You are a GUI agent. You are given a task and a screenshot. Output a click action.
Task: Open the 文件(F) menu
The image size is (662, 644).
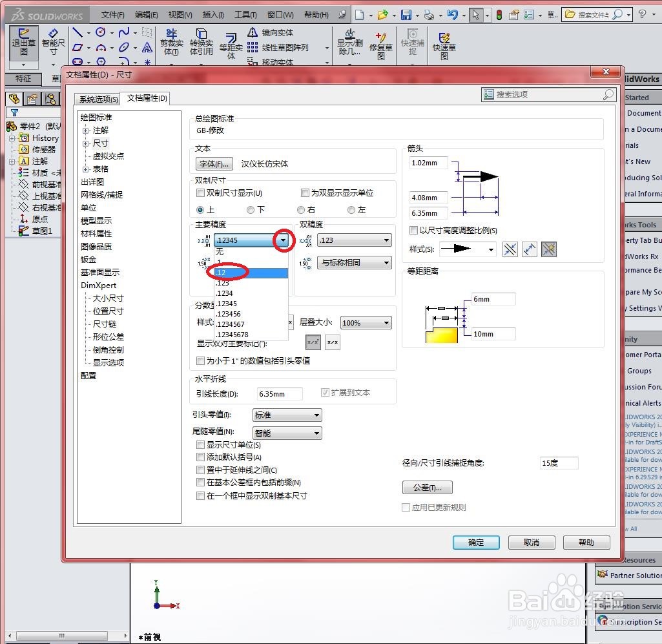[113, 16]
